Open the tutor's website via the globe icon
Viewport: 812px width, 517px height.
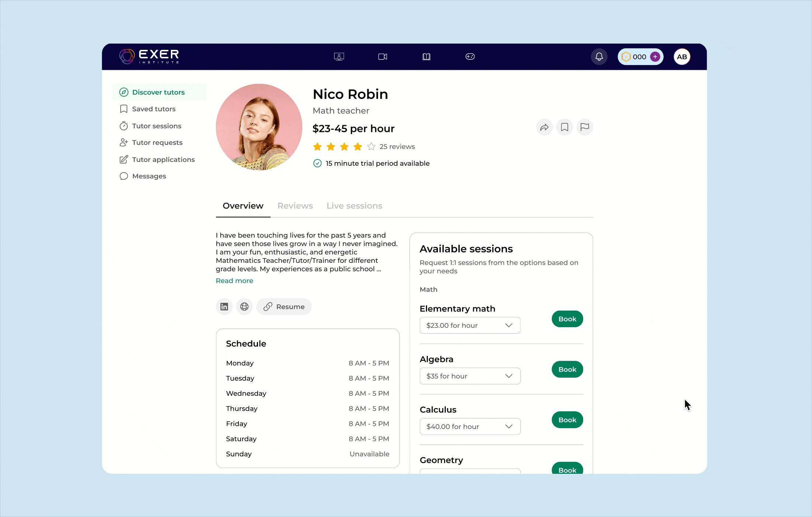click(x=244, y=307)
